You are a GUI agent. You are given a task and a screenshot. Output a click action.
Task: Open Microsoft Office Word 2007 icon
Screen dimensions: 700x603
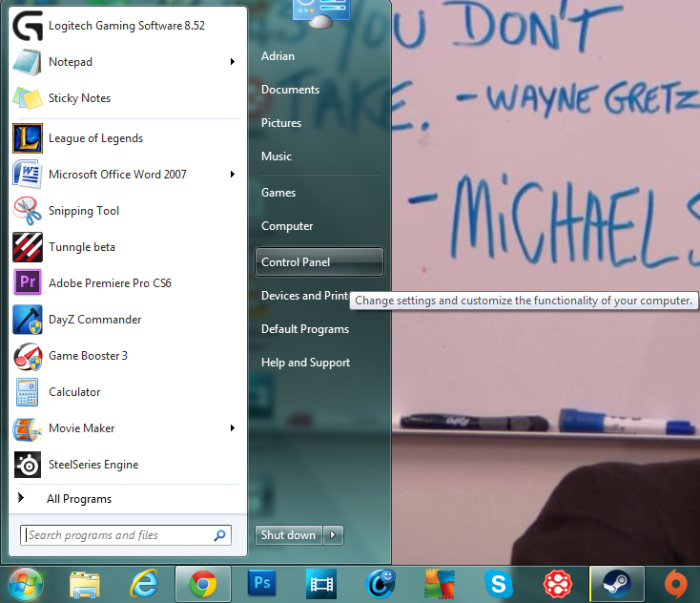28,175
